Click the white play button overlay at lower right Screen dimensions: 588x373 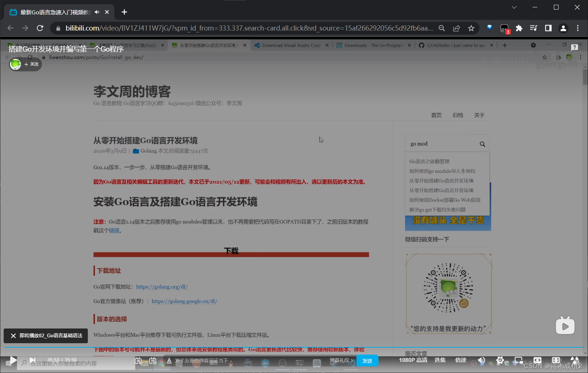pyautogui.click(x=565, y=326)
